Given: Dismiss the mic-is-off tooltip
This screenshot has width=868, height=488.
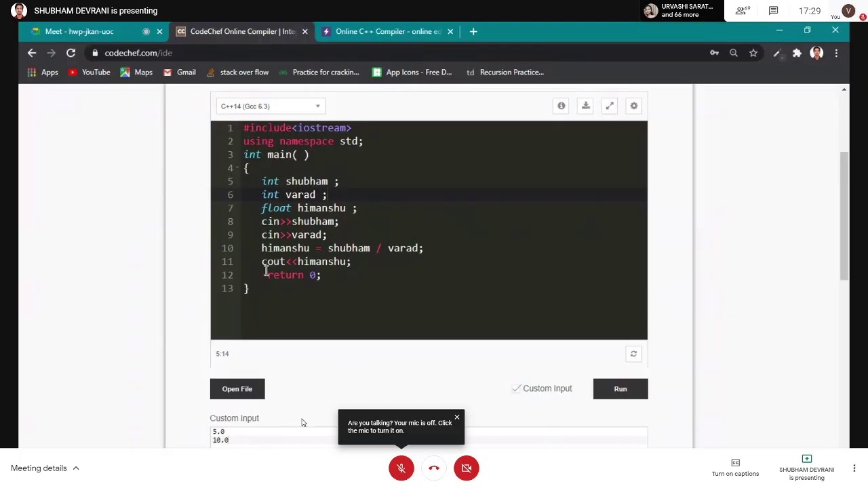Looking at the screenshot, I should 457,417.
